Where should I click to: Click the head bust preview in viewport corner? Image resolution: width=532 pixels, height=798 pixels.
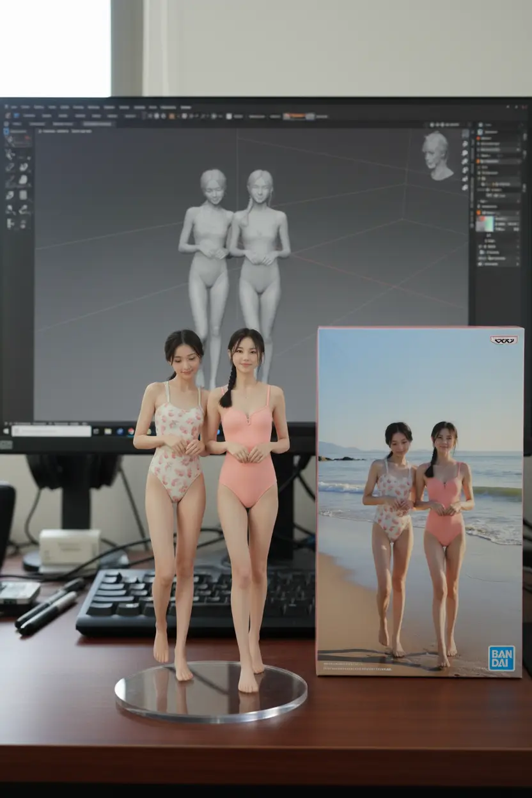[x=437, y=156]
